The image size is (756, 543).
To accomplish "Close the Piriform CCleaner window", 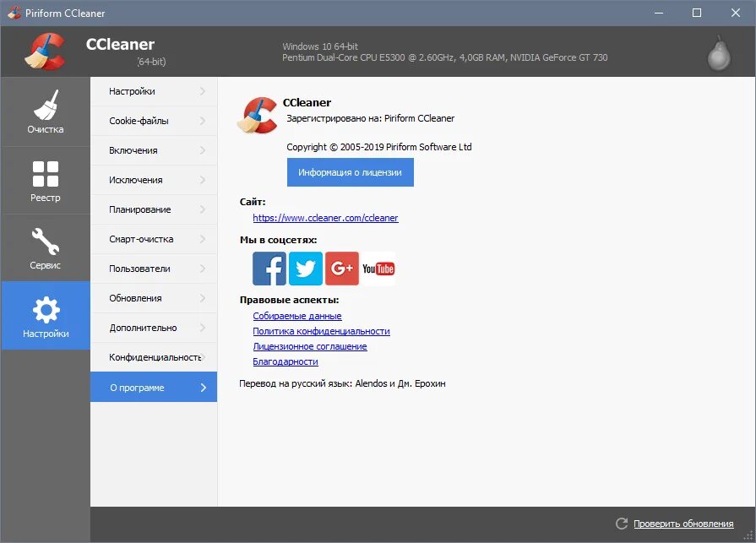I will click(735, 13).
